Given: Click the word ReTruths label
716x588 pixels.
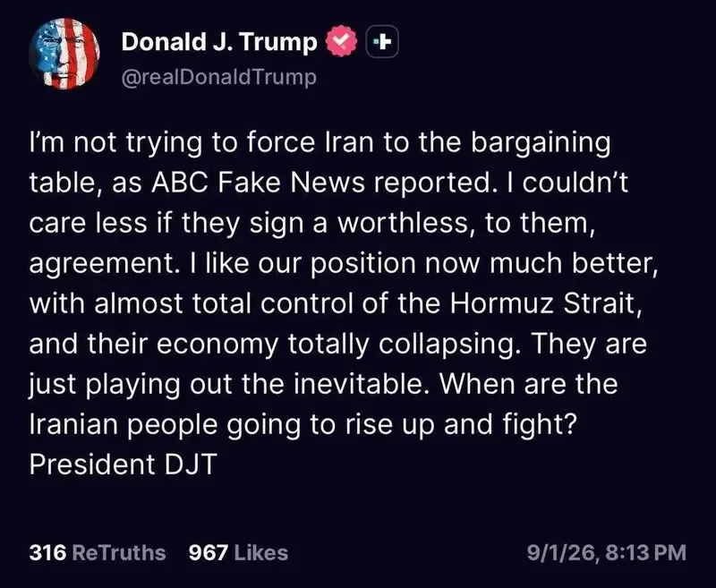Looking at the screenshot, I should 119,552.
